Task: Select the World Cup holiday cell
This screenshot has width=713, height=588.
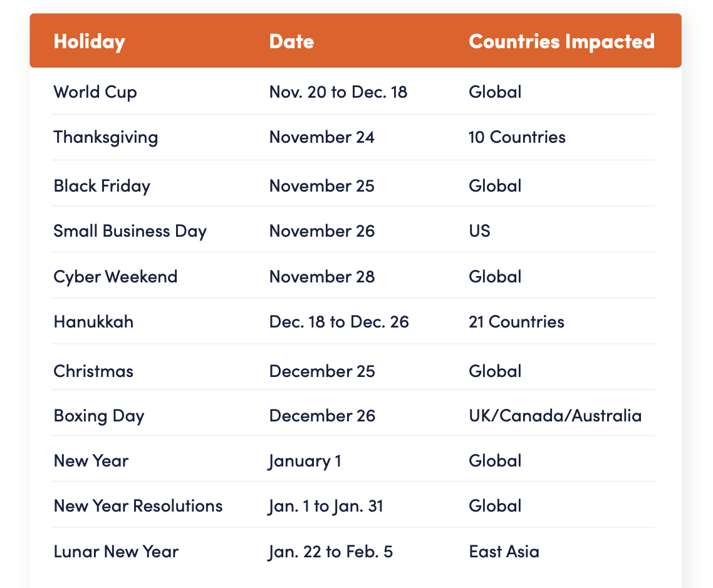Action: [95, 92]
